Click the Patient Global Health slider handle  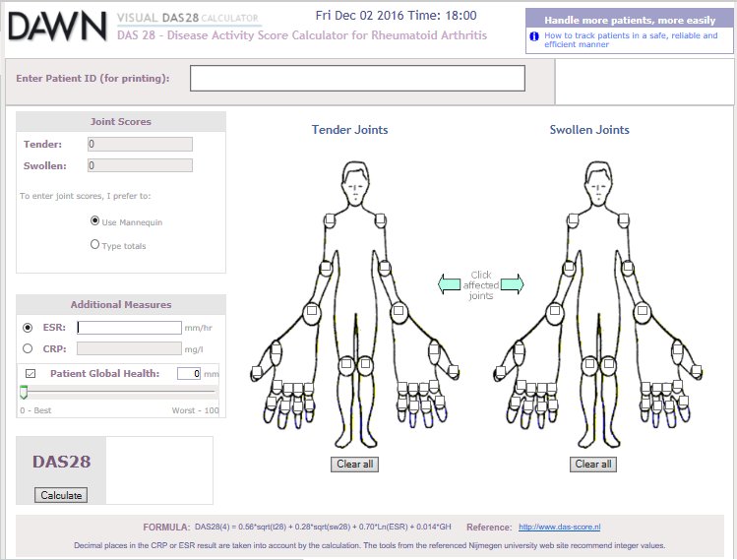tap(24, 391)
